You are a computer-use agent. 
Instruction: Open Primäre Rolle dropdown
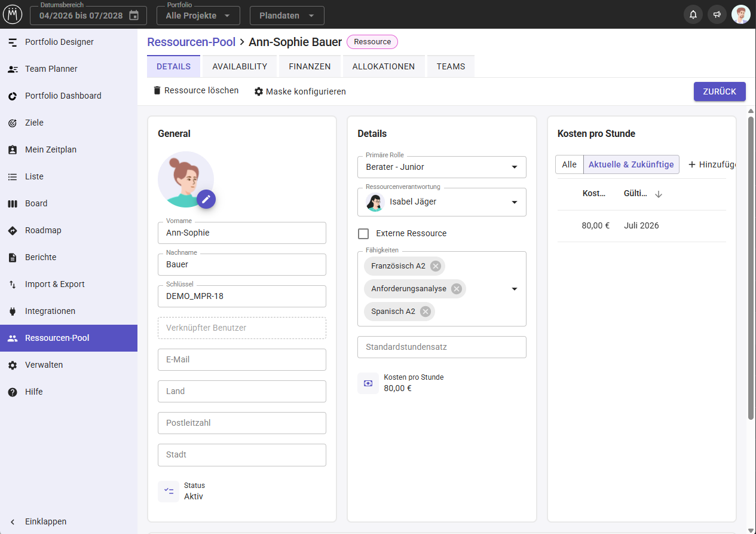coord(442,167)
